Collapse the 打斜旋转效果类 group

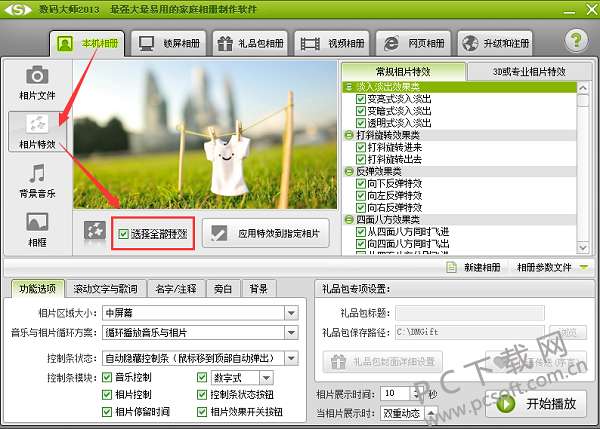click(349, 135)
